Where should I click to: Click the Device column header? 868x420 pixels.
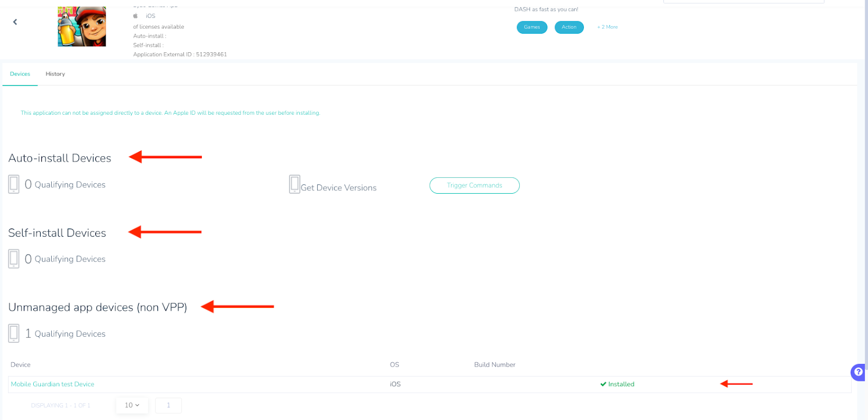coord(21,365)
